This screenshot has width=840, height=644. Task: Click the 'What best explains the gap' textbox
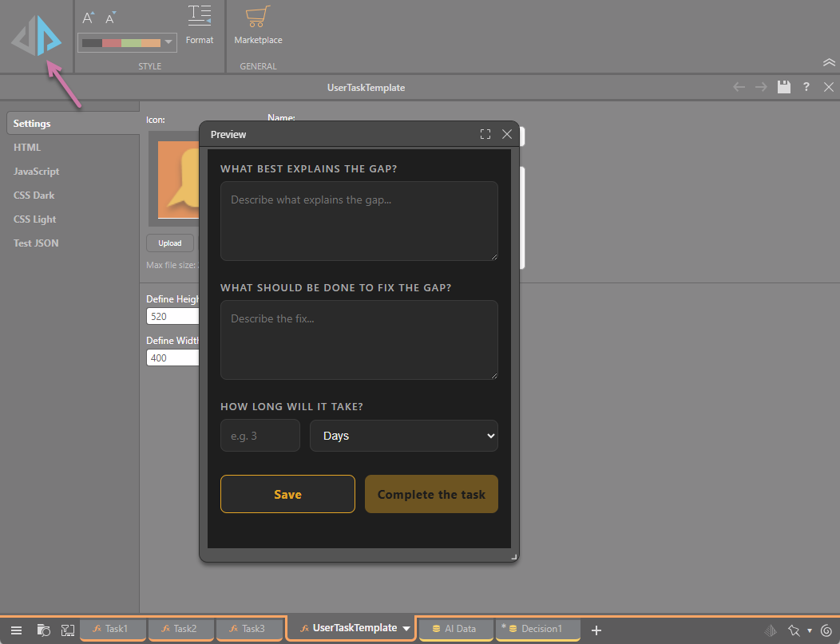click(x=359, y=220)
